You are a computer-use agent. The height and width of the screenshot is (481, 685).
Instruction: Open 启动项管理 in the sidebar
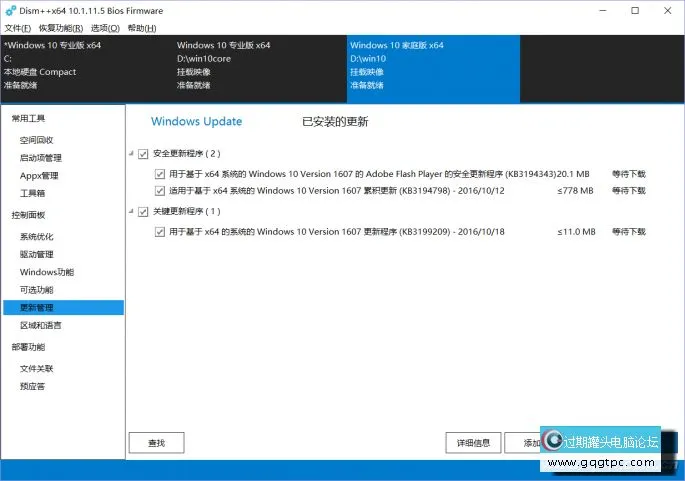pos(41,158)
